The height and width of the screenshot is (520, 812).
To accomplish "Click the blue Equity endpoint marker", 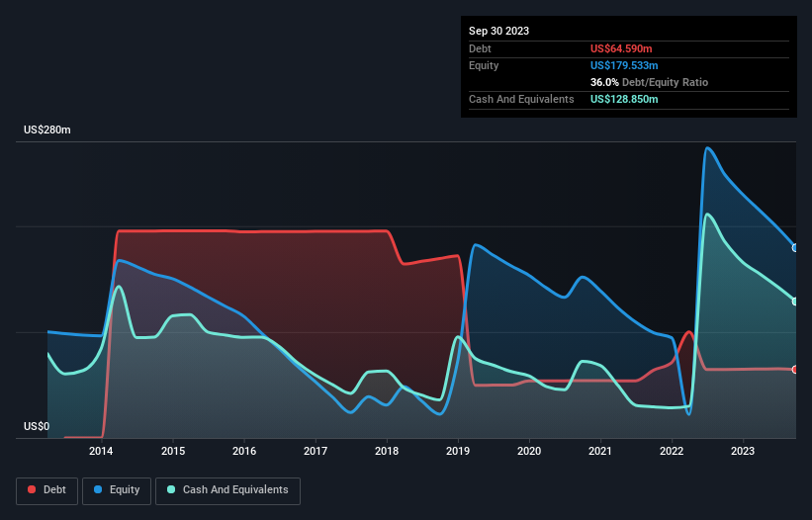I will pyautogui.click(x=795, y=248).
